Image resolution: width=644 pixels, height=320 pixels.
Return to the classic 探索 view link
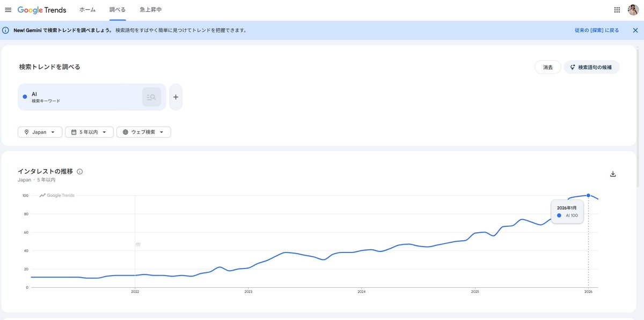596,31
